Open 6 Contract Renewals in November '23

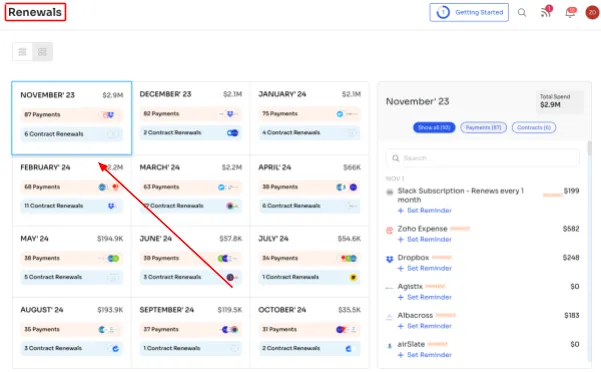(x=72, y=134)
